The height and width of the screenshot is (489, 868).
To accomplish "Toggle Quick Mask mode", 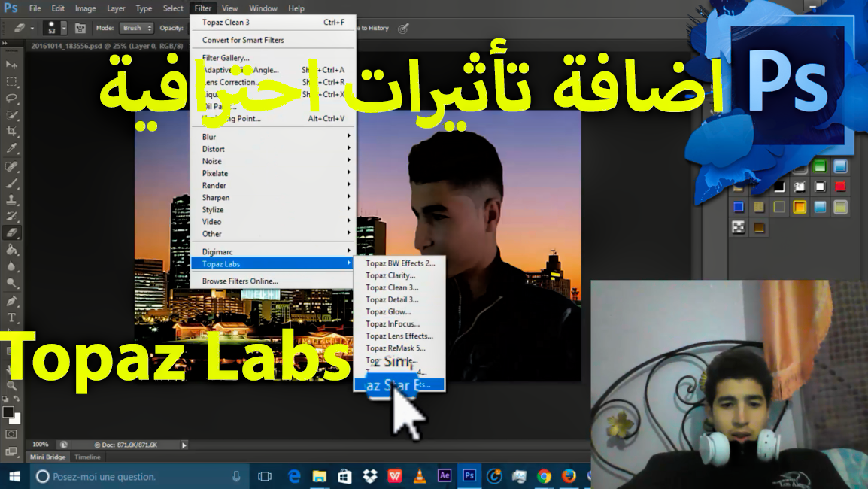I will coord(11,435).
